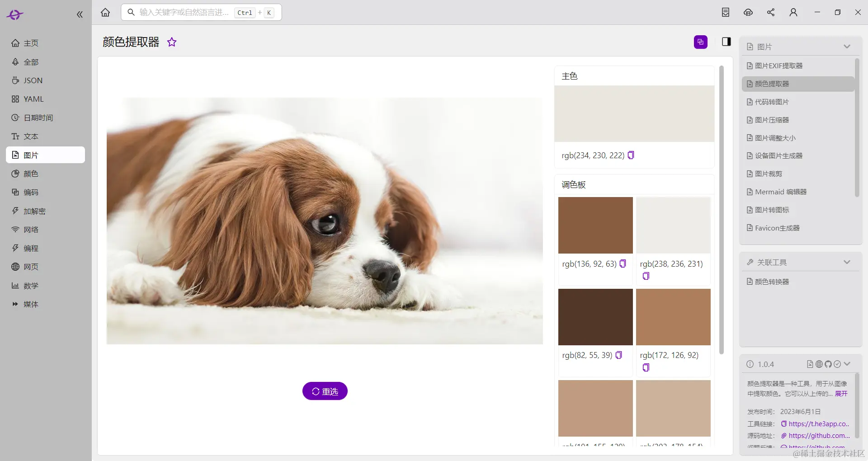The width and height of the screenshot is (868, 461).
Task: Open 主页 in the sidebar
Action: coord(45,43)
